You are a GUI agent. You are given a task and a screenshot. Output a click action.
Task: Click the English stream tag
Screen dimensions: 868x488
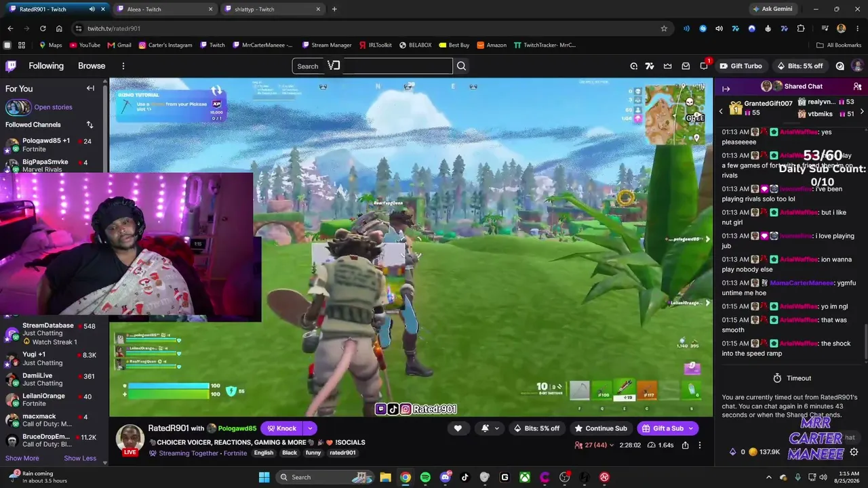point(264,453)
